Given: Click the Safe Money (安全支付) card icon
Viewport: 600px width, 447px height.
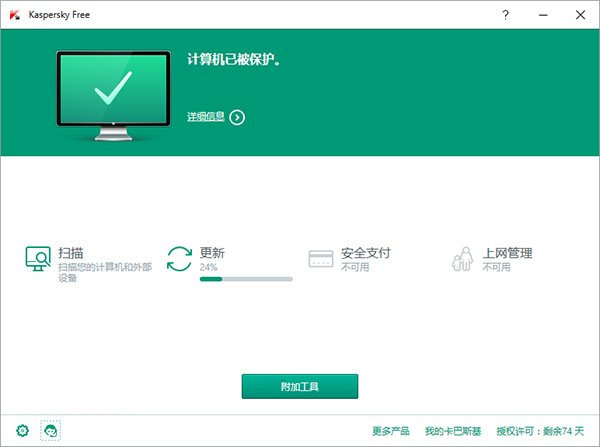Looking at the screenshot, I should (x=320, y=259).
